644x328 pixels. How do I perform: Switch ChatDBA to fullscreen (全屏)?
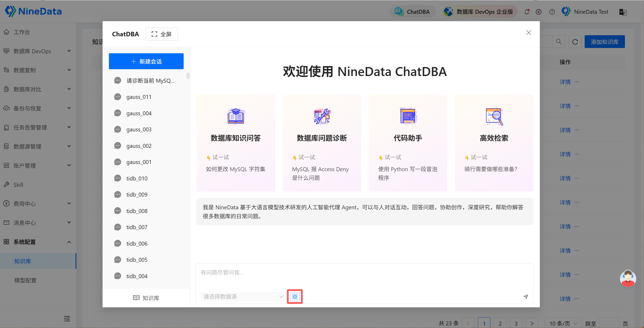(x=161, y=34)
